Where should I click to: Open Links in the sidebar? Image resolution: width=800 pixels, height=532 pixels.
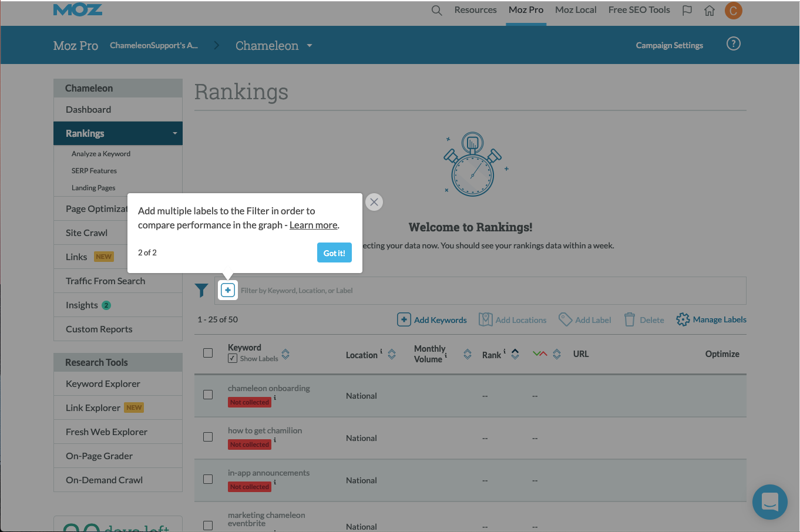tap(118, 257)
